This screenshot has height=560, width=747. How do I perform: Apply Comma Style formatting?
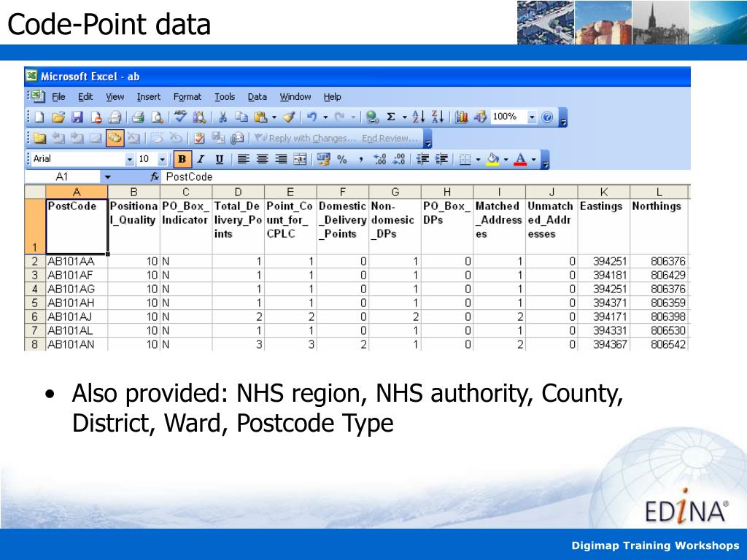tap(360, 159)
